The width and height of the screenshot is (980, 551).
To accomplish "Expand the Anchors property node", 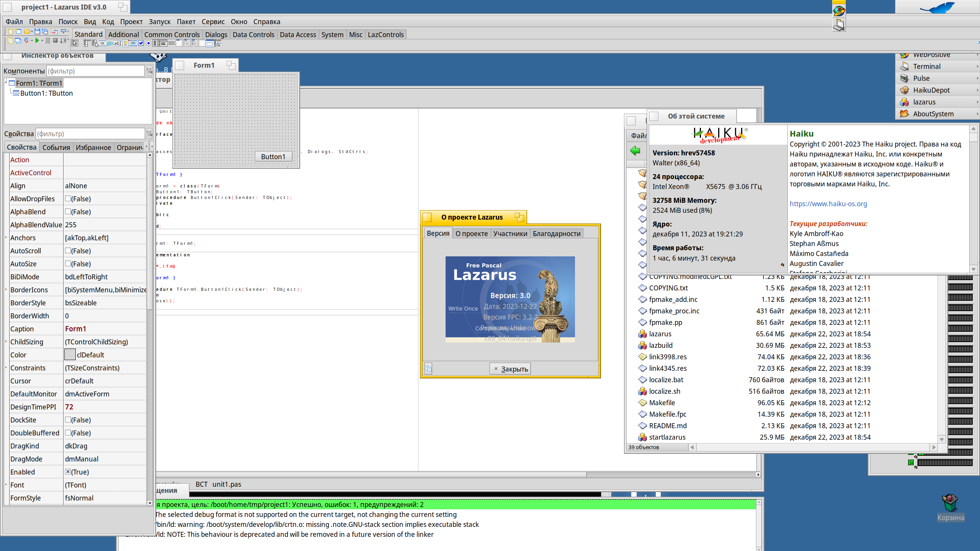I will 6,238.
